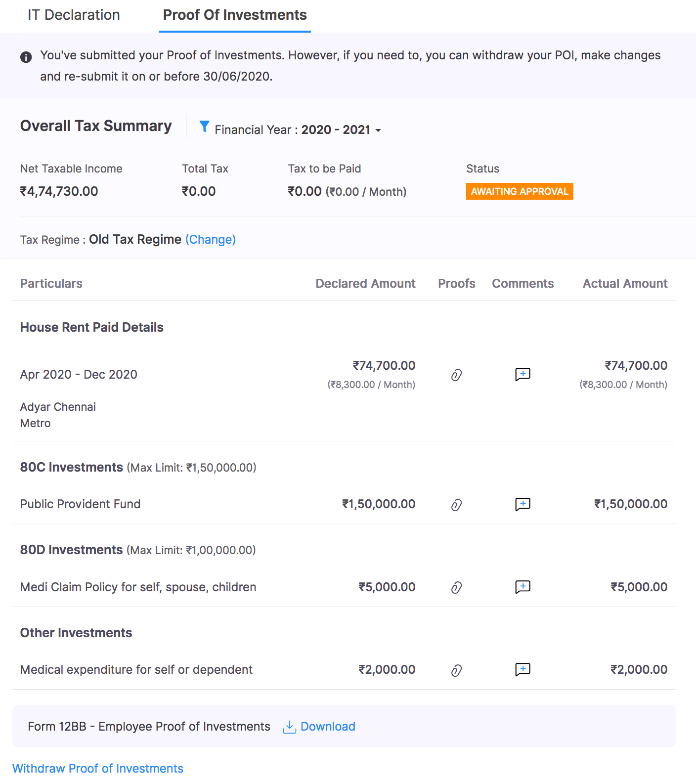This screenshot has width=696, height=784.
Task: Click Withdraw Proof of Investments link
Action: [x=98, y=769]
